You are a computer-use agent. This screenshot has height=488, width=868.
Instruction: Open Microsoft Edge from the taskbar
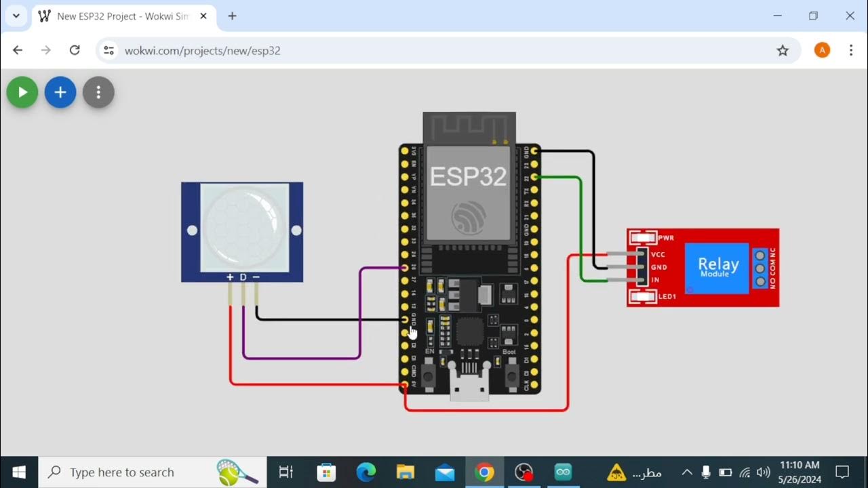coord(366,472)
